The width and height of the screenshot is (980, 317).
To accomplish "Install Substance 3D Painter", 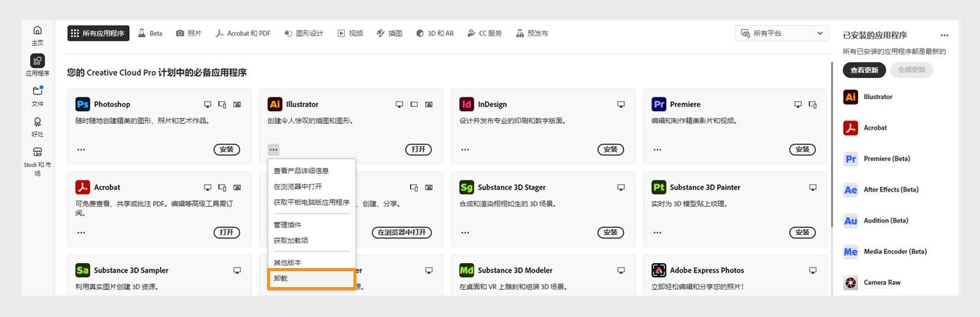I will point(802,233).
